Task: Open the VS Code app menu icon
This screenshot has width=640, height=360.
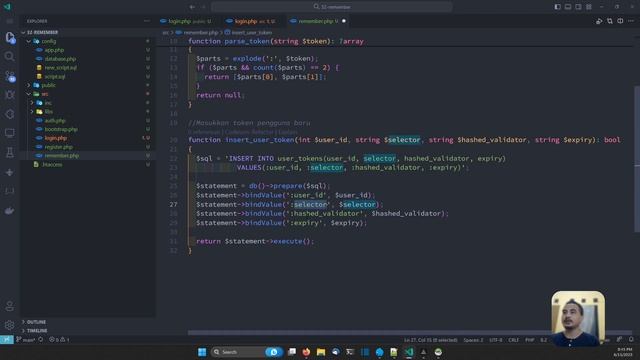Action: click(7, 7)
